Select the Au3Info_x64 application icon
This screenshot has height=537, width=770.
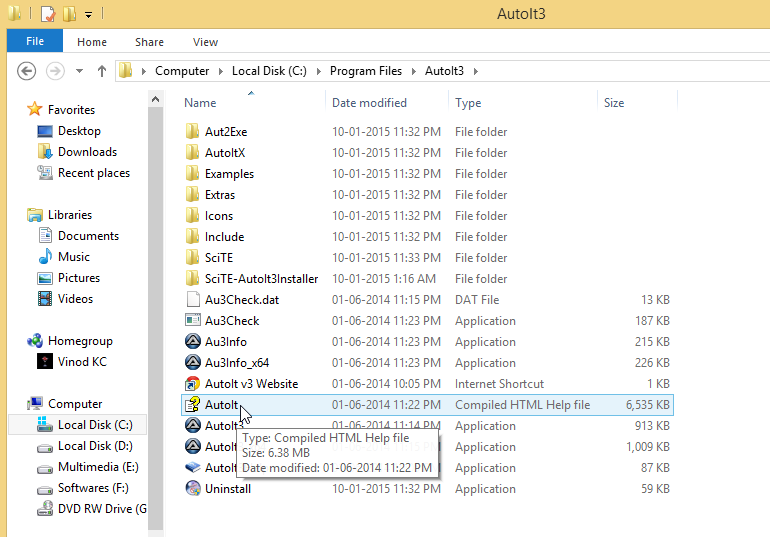pos(192,363)
